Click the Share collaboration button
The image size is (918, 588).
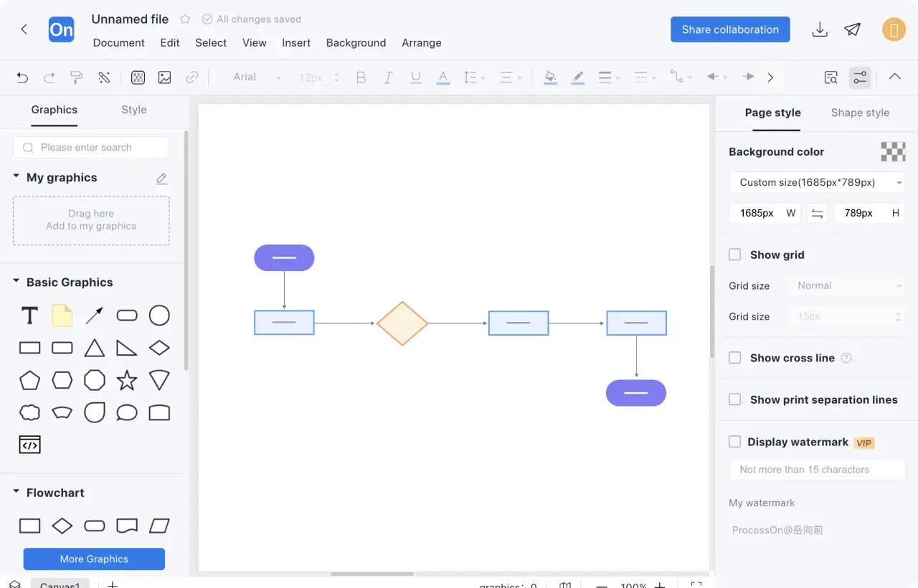click(730, 29)
